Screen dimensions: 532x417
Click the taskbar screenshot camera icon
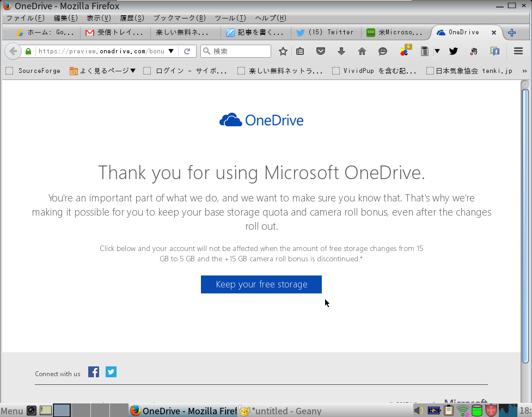pyautogui.click(x=32, y=410)
